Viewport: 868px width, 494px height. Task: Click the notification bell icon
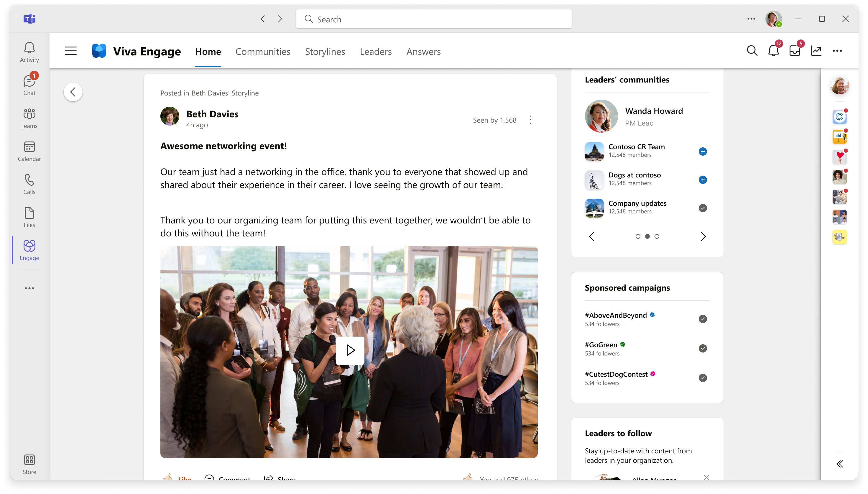(774, 51)
